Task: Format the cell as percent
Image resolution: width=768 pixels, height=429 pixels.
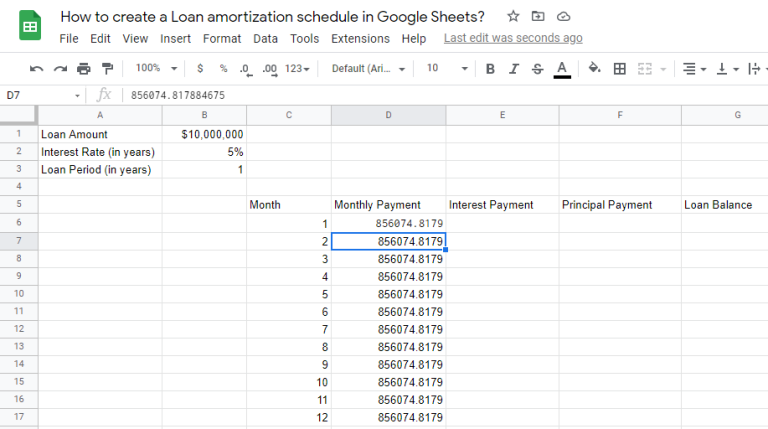Action: (223, 69)
